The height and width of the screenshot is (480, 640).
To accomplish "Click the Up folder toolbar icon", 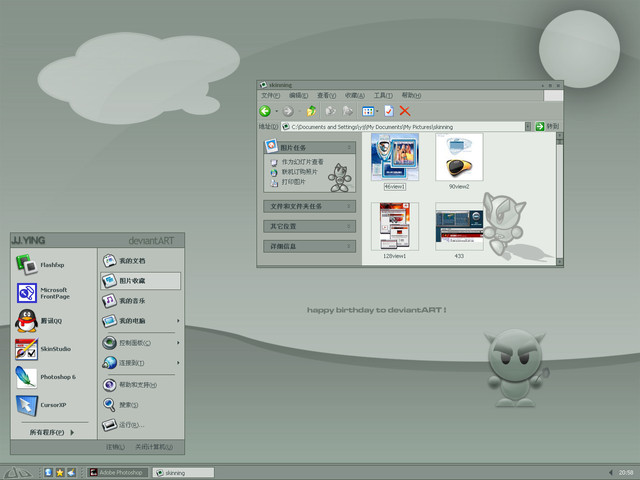I will [x=311, y=111].
